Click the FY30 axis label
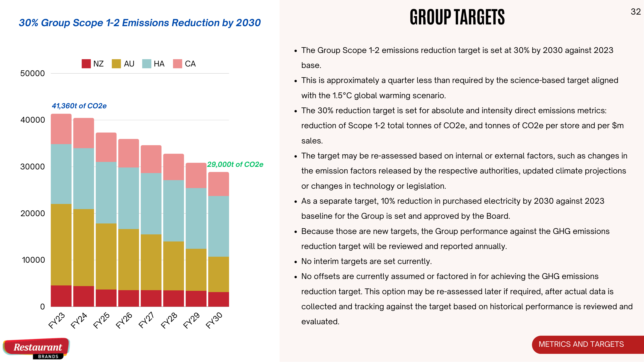 point(214,321)
